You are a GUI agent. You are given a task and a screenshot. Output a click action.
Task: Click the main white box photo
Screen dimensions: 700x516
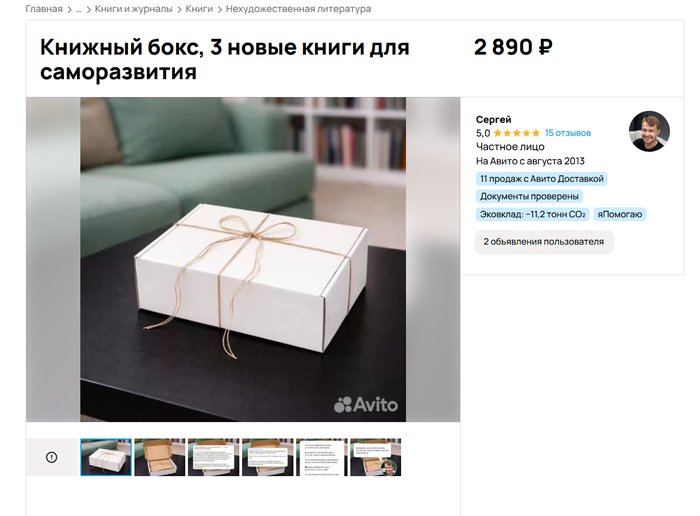click(x=243, y=259)
